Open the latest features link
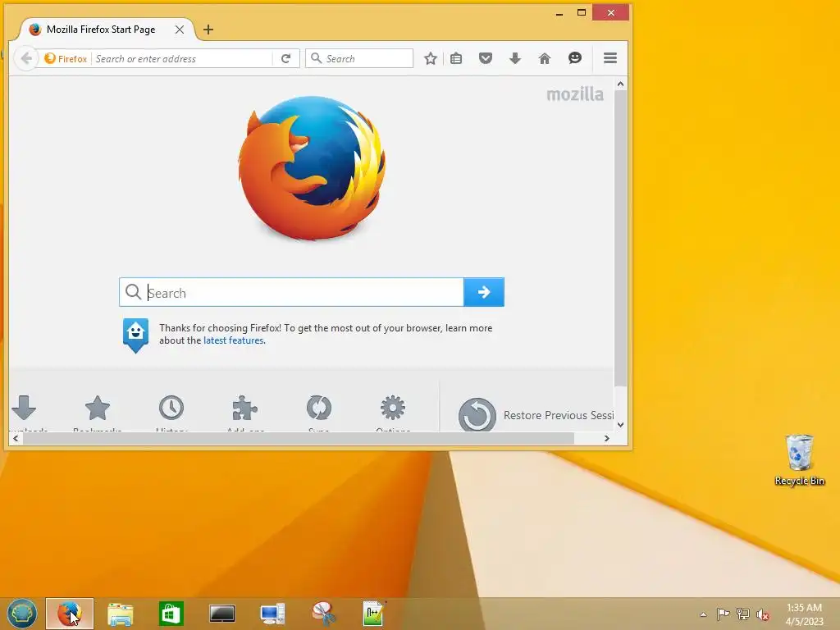840x630 pixels. (234, 340)
